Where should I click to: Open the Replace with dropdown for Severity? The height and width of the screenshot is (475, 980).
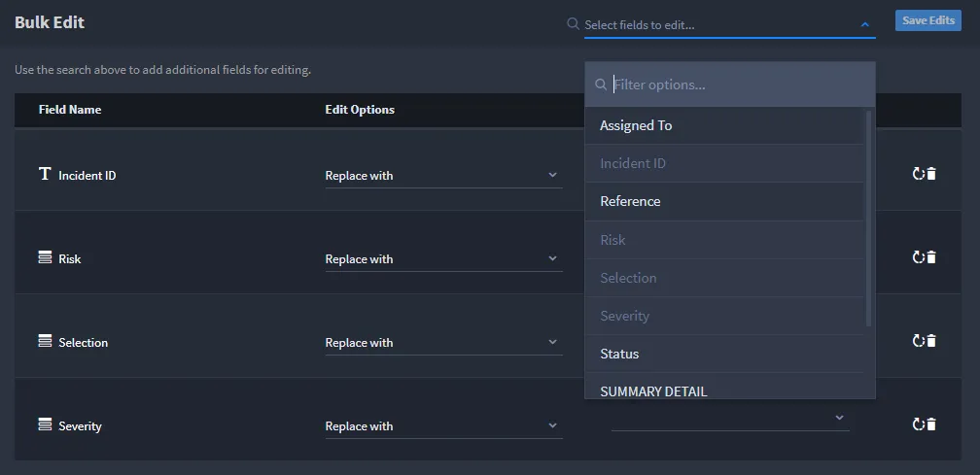[x=443, y=426]
